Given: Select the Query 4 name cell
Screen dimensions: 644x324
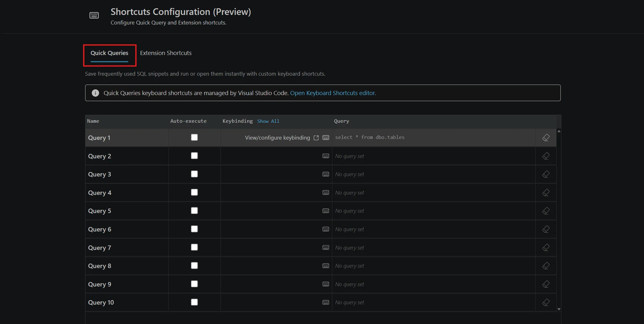Looking at the screenshot, I should (x=127, y=193).
